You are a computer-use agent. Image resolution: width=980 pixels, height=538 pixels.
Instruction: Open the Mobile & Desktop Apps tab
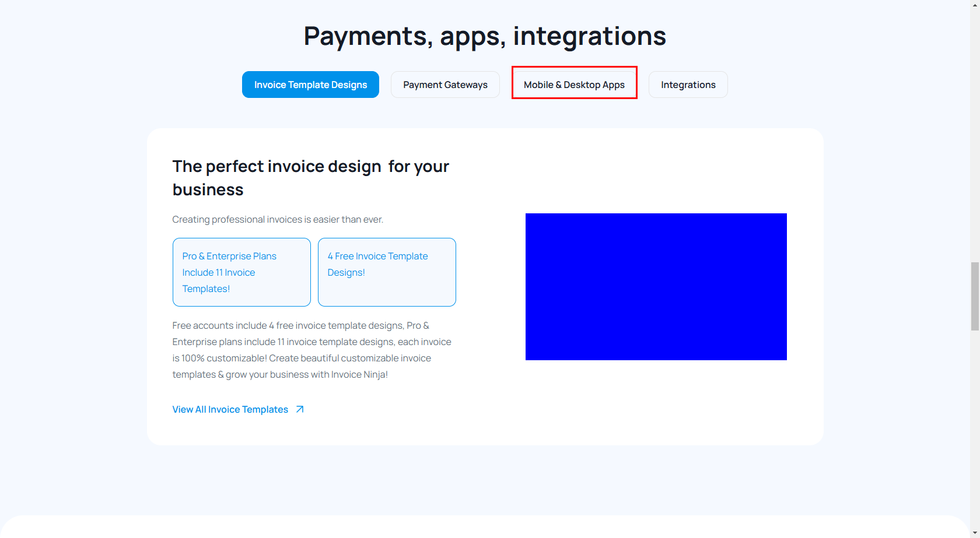pos(574,85)
